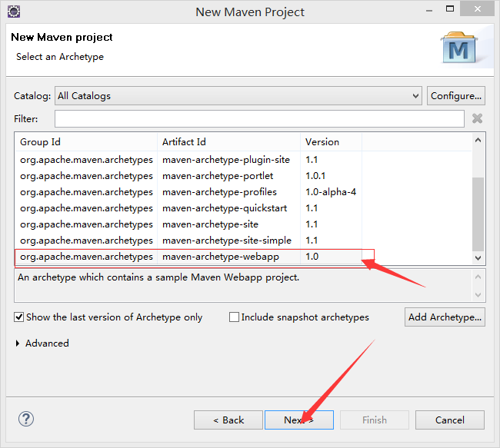Click the archetype list scroll up arrow
This screenshot has height=448, width=500.
478,140
